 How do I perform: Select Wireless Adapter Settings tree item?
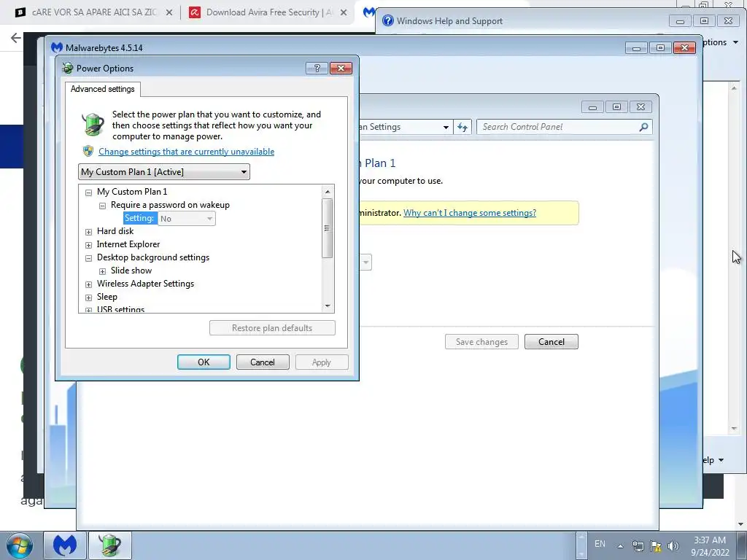pyautogui.click(x=145, y=284)
